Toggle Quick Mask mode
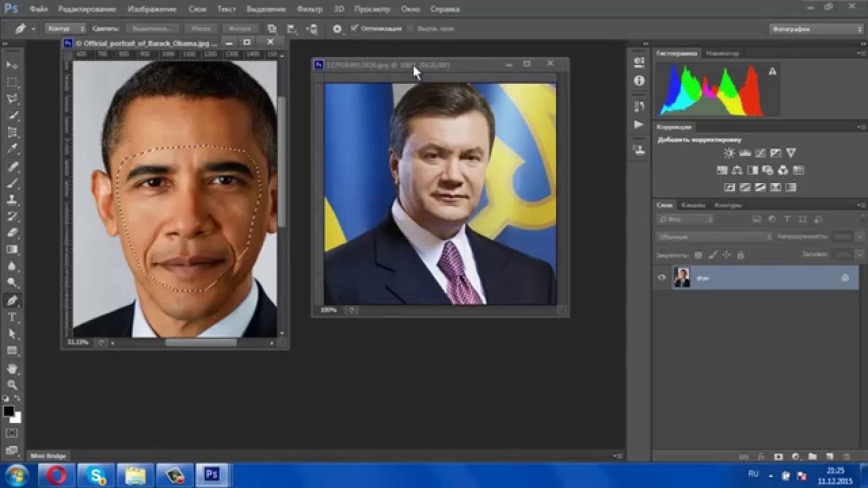This screenshot has height=488, width=868. click(x=12, y=432)
